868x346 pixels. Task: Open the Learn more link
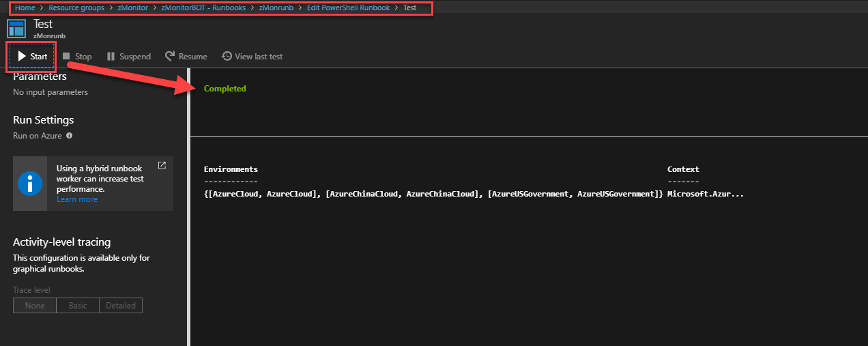[x=77, y=199]
